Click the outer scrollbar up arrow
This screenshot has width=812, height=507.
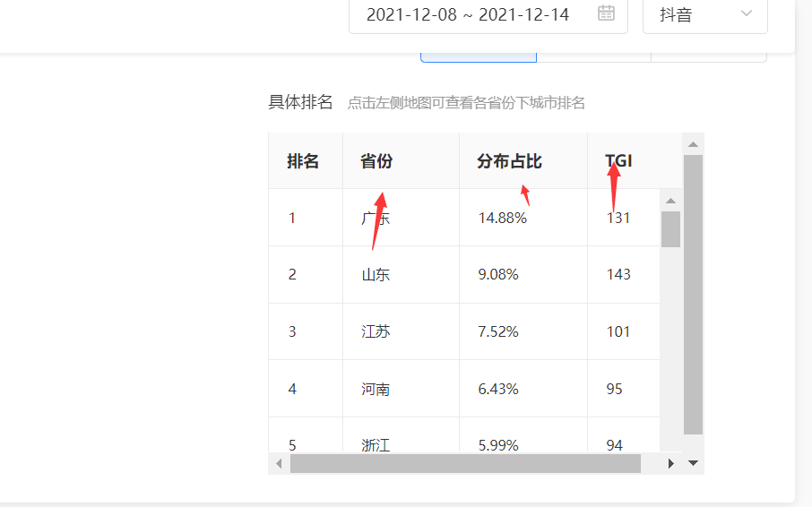click(x=694, y=144)
